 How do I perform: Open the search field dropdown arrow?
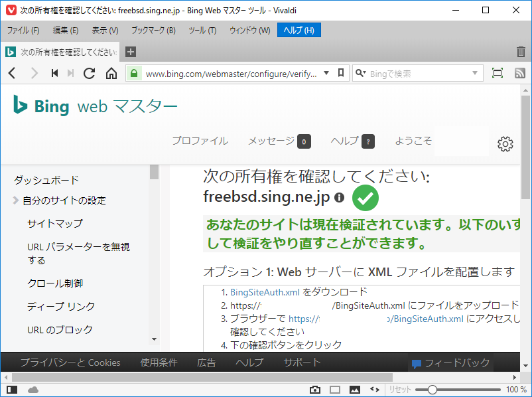(x=475, y=73)
